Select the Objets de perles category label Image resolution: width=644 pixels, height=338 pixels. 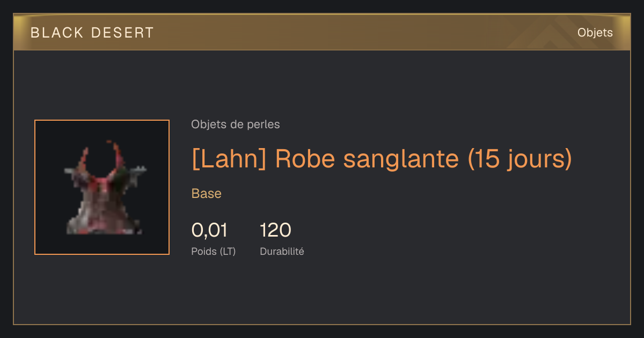coord(235,124)
